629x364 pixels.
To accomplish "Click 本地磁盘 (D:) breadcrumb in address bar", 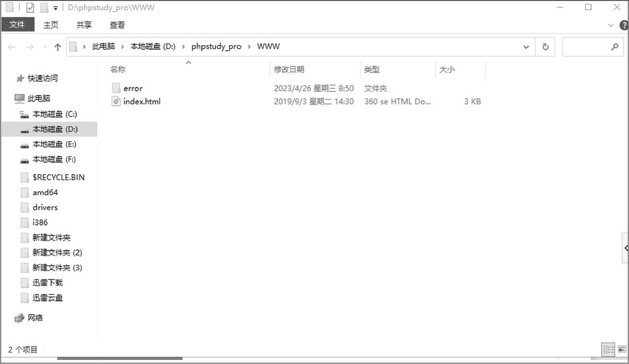I will [153, 46].
